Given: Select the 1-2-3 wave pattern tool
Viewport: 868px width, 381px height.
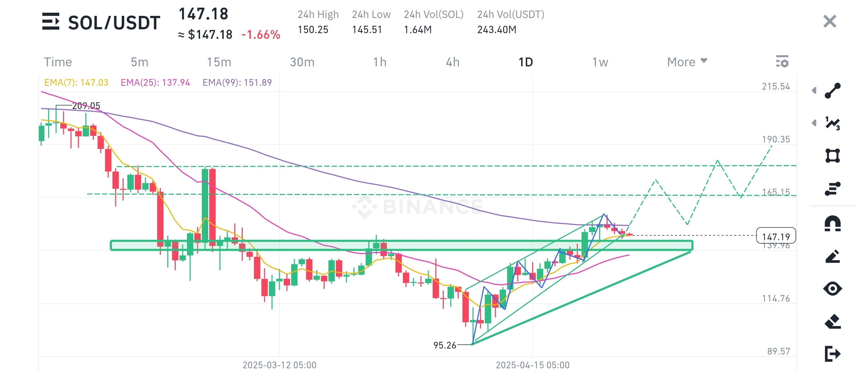Looking at the screenshot, I should 833,123.
